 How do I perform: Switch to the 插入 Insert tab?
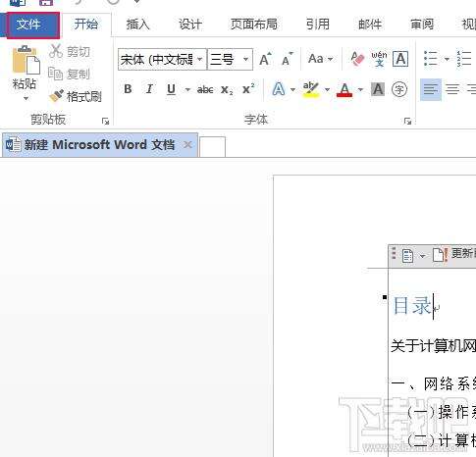(x=137, y=25)
